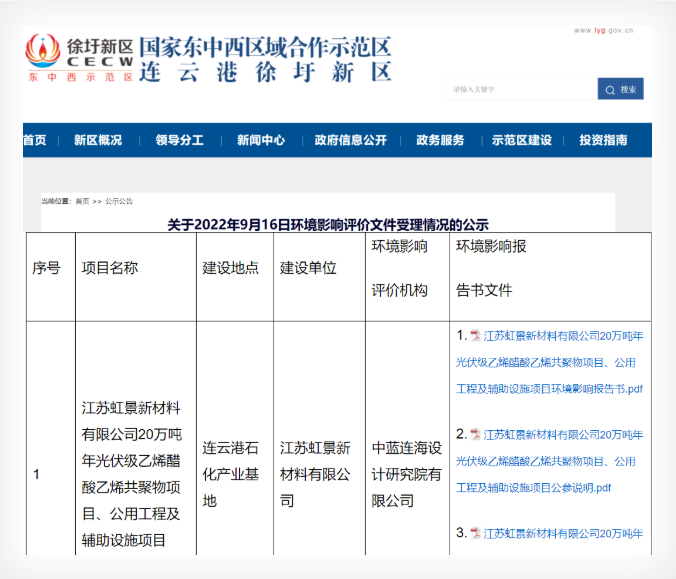Open the 首页 navigation menu item

[34, 140]
